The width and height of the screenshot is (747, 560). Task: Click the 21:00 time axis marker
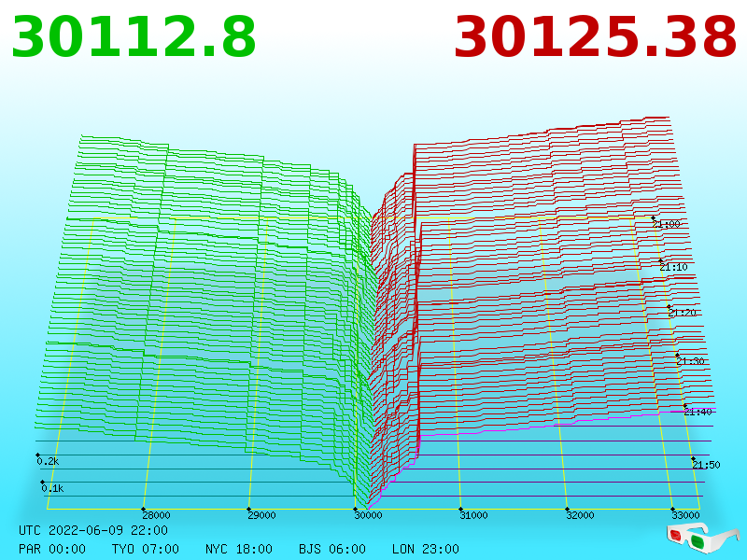tap(667, 224)
